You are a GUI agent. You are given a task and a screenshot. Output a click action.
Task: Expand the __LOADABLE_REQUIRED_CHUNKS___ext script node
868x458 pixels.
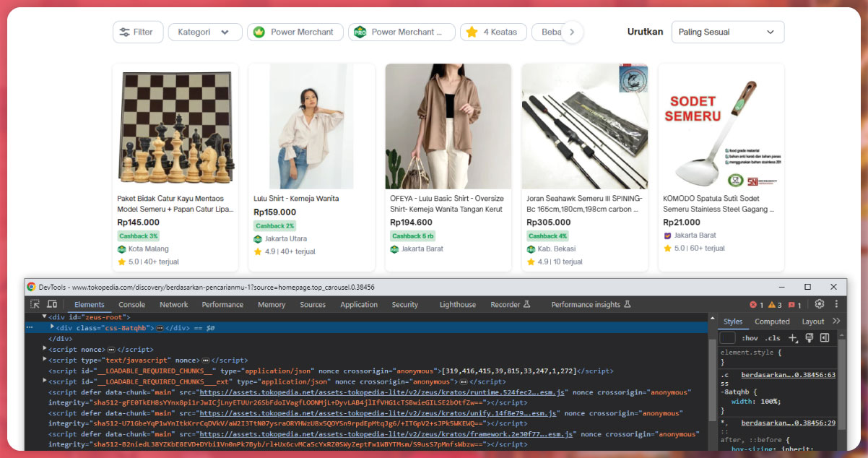tap(45, 381)
